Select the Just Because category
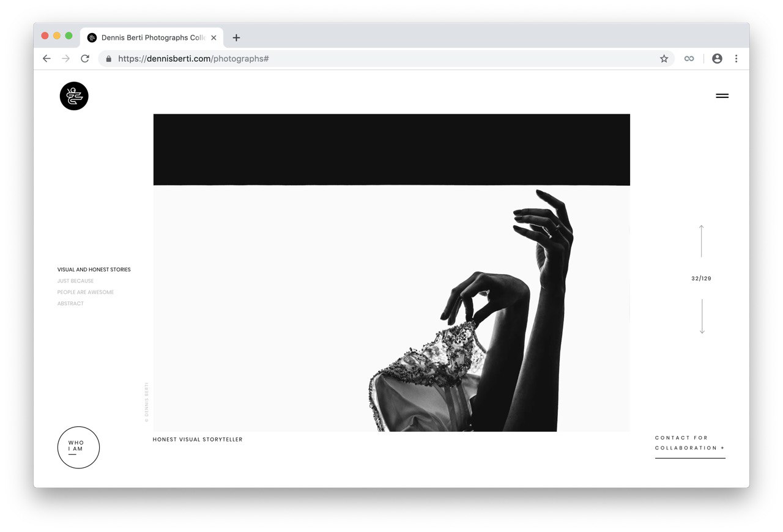The width and height of the screenshot is (783, 532). click(x=76, y=281)
